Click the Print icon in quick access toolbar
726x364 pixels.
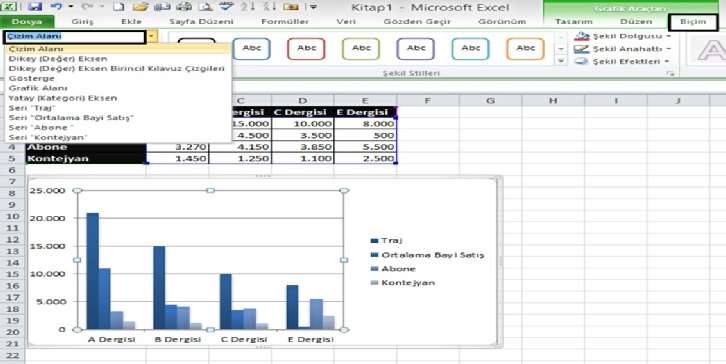coord(184,7)
